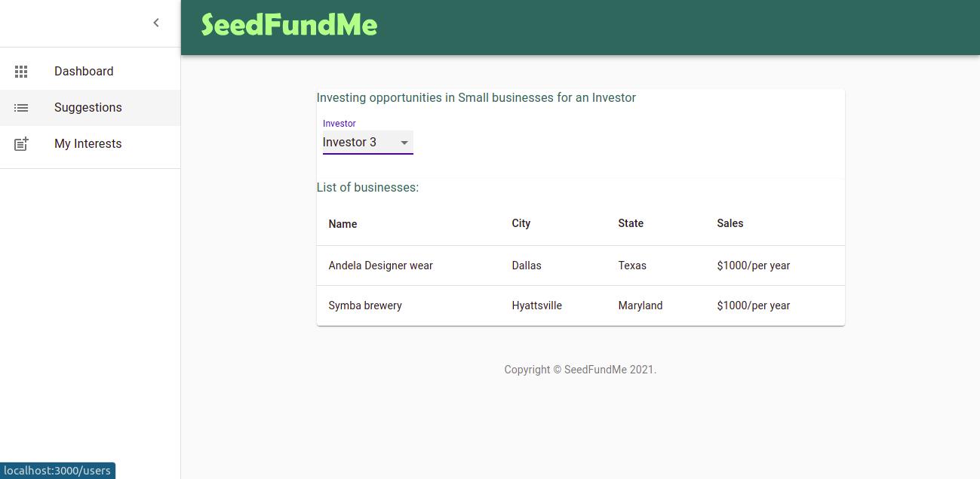Screen dimensions: 980x479
Task: Click the My Interests icon
Action: pos(21,144)
